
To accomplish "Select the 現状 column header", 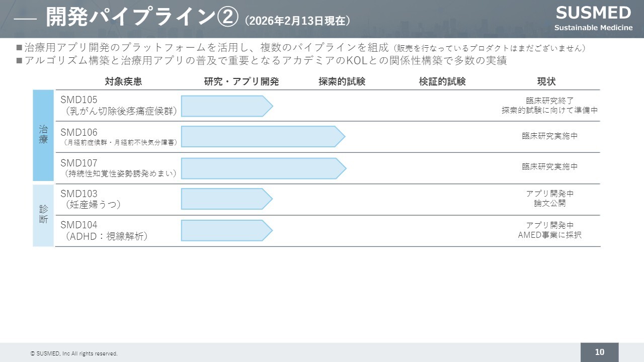I will (x=546, y=81).
